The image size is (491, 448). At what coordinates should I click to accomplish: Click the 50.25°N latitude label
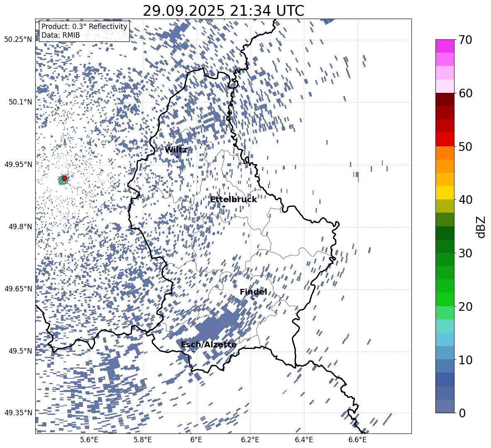[18, 40]
